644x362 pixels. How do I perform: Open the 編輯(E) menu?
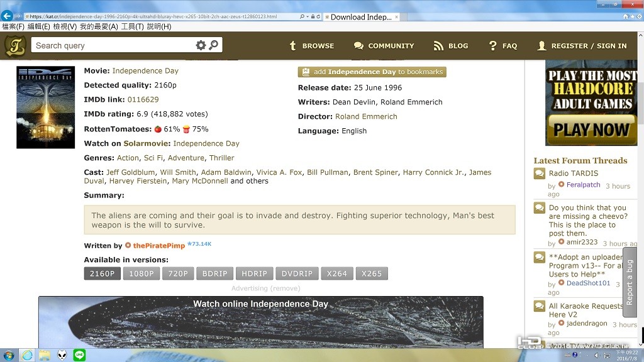tap(38, 26)
